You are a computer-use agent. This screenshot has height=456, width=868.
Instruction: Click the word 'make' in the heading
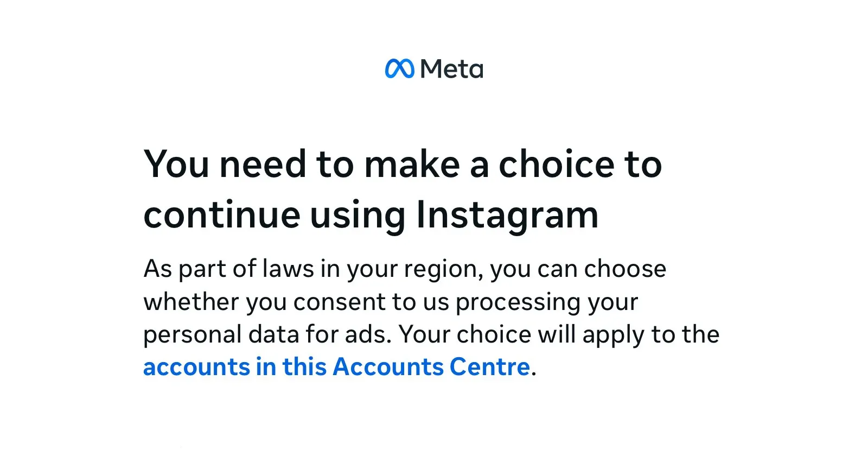pyautogui.click(x=412, y=164)
